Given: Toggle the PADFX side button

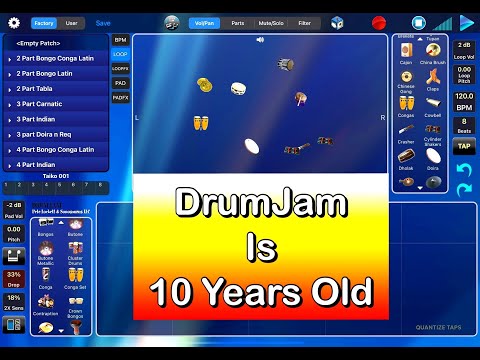Looking at the screenshot, I should 120,98.
